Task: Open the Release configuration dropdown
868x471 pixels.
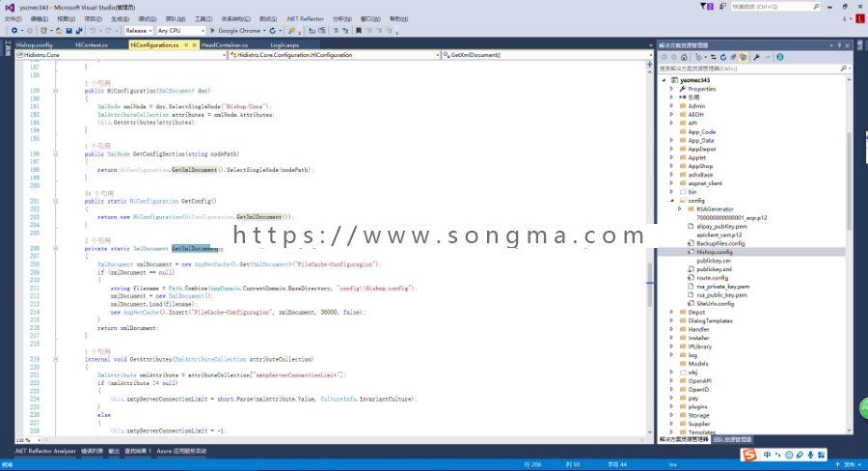Action: (x=138, y=31)
